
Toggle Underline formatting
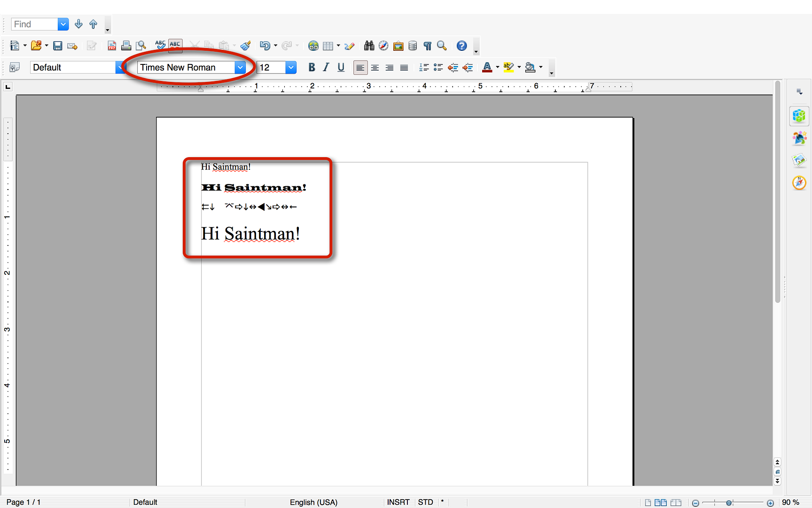(341, 67)
